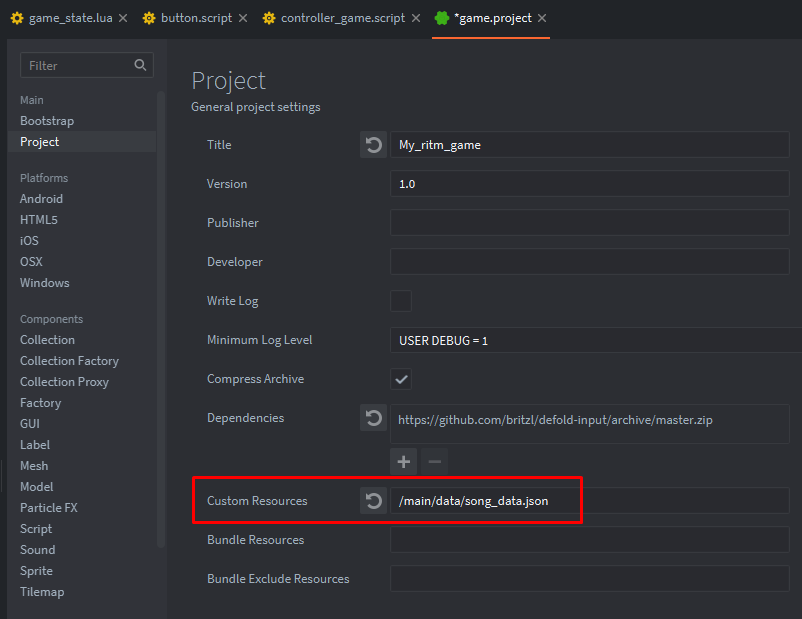The image size is (802, 619).
Task: Uncheck the Compress Archive checkbox
Action: pyautogui.click(x=400, y=379)
